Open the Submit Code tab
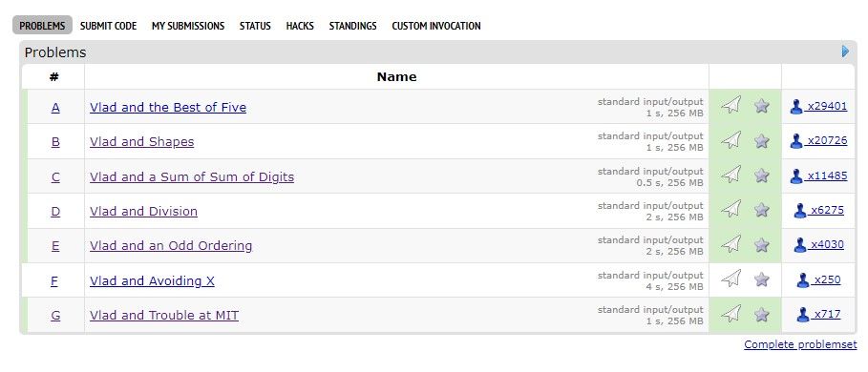 109,26
